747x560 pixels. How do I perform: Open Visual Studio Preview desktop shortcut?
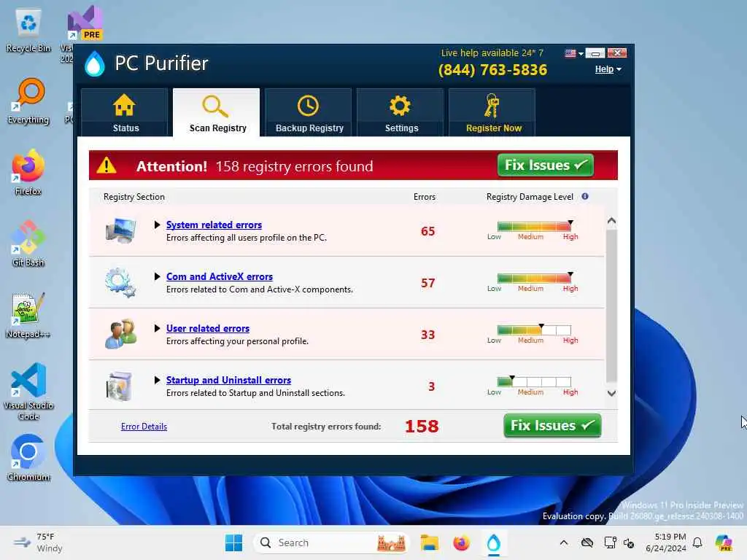point(85,23)
